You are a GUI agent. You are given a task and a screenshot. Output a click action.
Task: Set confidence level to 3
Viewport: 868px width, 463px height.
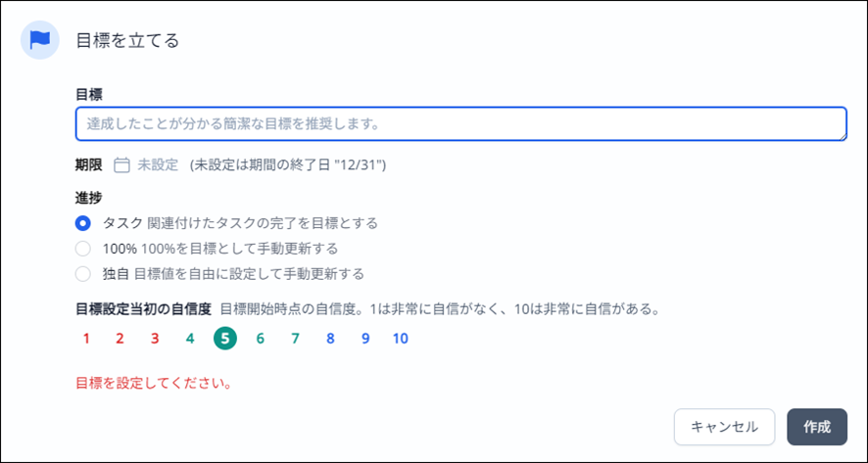click(x=155, y=339)
